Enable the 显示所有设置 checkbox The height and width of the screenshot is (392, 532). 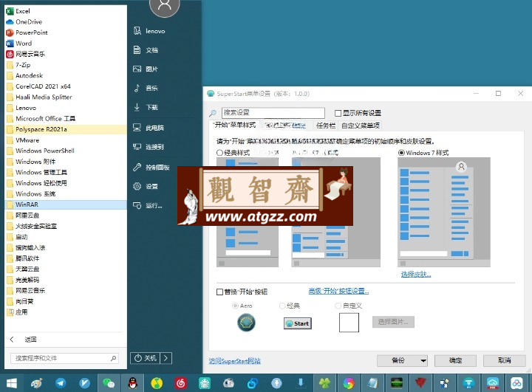point(338,113)
